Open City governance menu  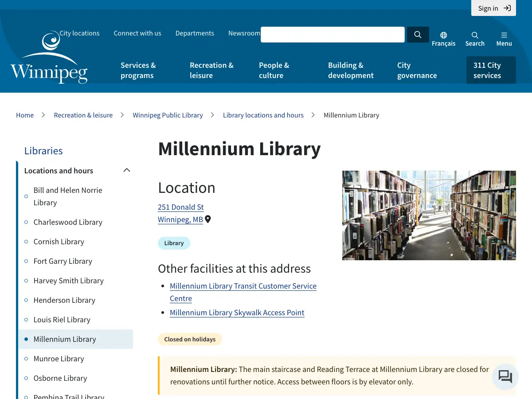click(x=417, y=70)
